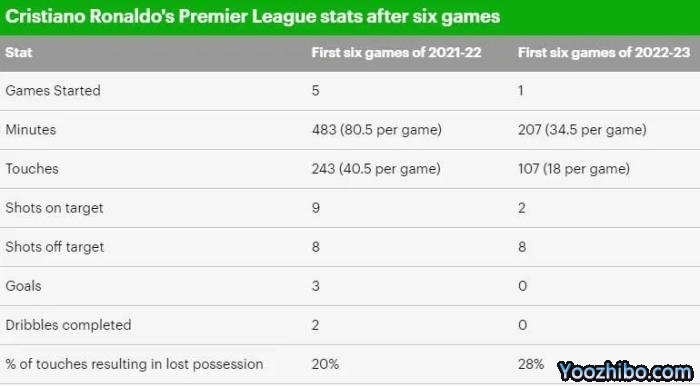Select the Games Started row label
This screenshot has height=387, width=700.
click(53, 91)
